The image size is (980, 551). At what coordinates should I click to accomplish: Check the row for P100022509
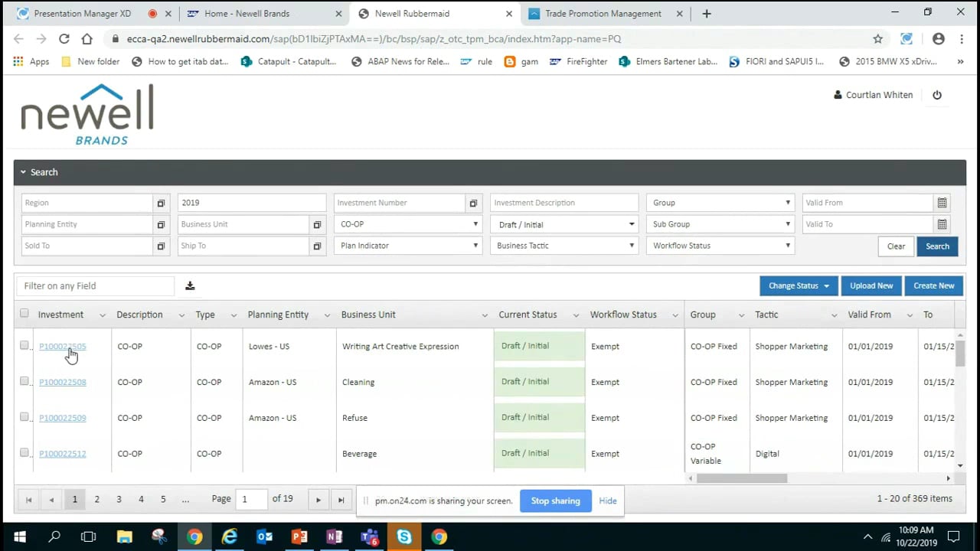(x=24, y=417)
